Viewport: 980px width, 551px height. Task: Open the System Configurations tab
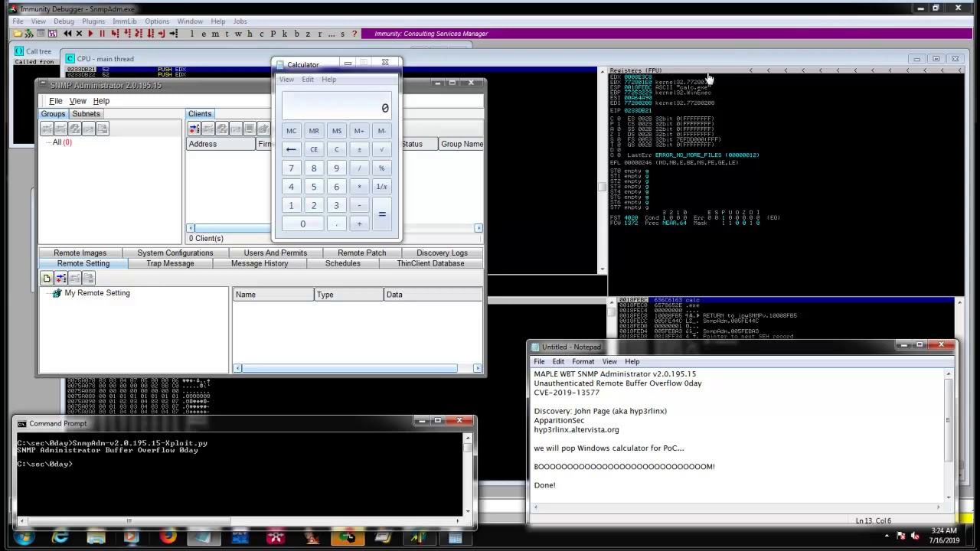pos(175,253)
